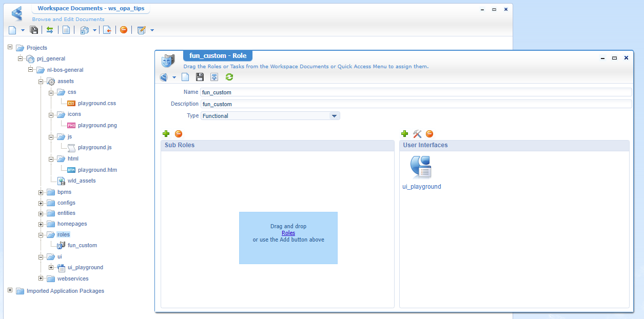Click the green-blue synchronize arrows icon
Image resolution: width=644 pixels, height=319 pixels.
(x=50, y=30)
